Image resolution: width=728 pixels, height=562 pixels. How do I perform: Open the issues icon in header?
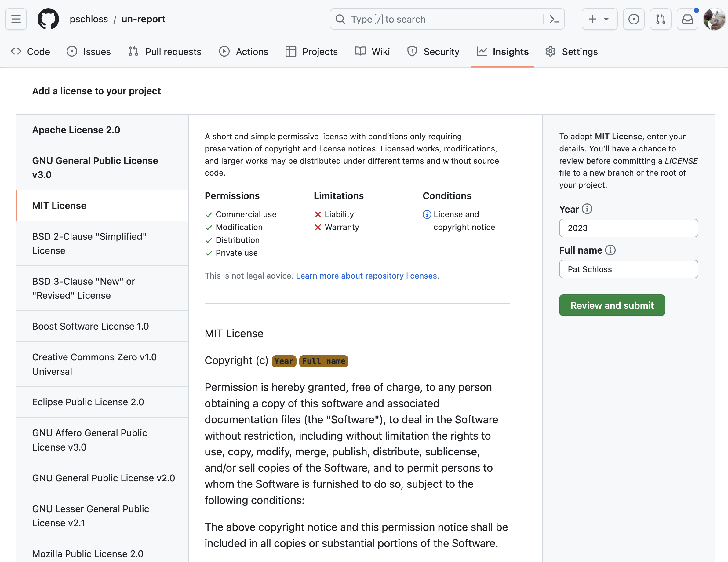click(633, 19)
